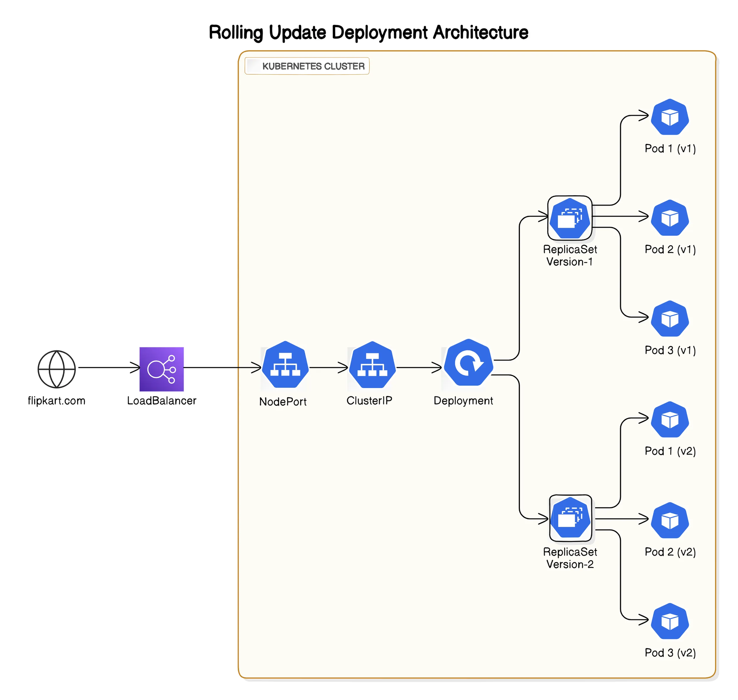This screenshot has height=700, width=738.
Task: Select the Deployment text label
Action: coord(463,401)
